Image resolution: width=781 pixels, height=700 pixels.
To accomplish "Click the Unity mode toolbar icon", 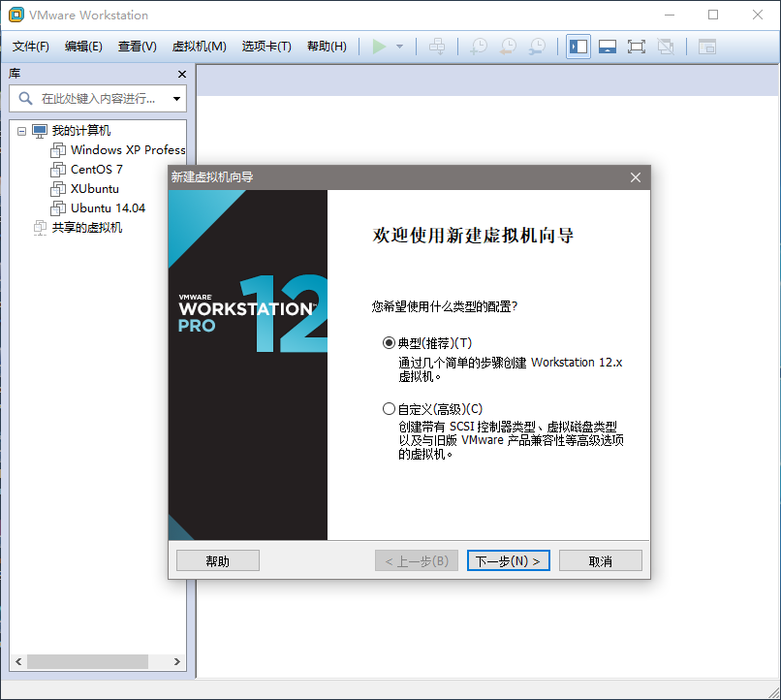I will coord(666,47).
